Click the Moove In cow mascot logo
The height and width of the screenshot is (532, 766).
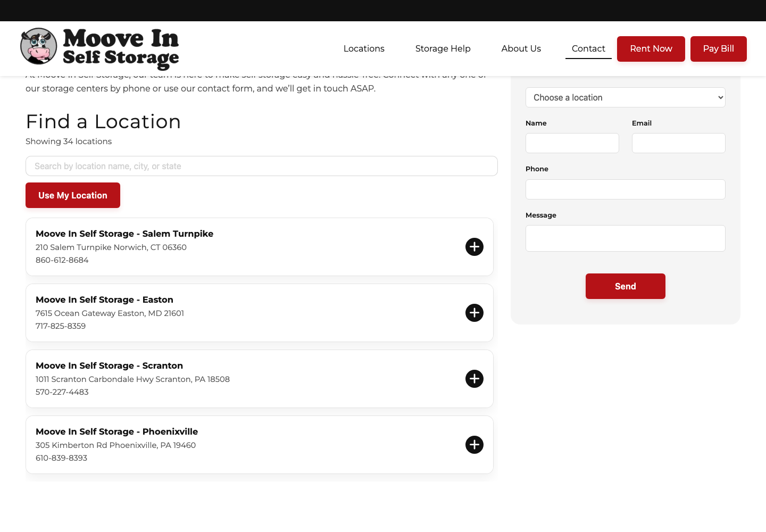pyautogui.click(x=38, y=46)
